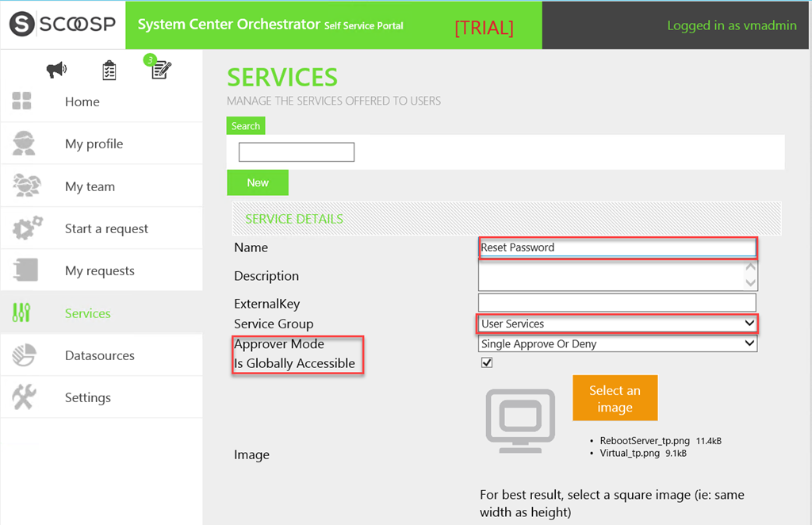Open My requests in the sidebar
This screenshot has width=812, height=525.
pyautogui.click(x=100, y=271)
